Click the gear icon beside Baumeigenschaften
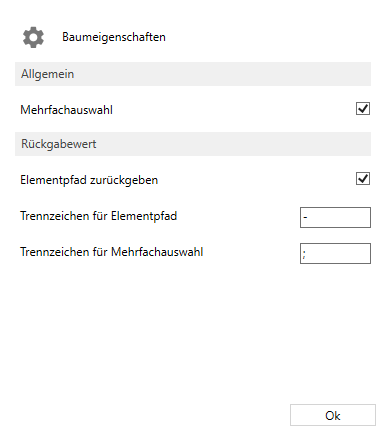The width and height of the screenshot is (386, 436). (x=33, y=37)
